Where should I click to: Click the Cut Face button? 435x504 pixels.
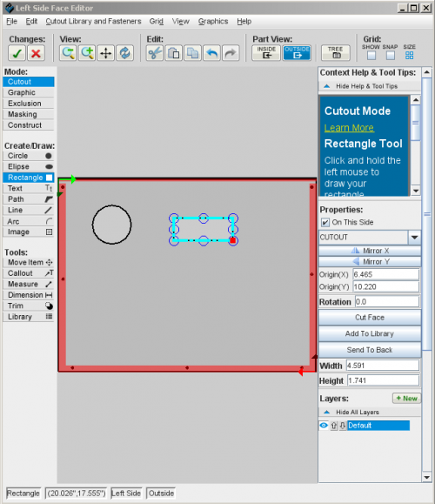pyautogui.click(x=370, y=317)
